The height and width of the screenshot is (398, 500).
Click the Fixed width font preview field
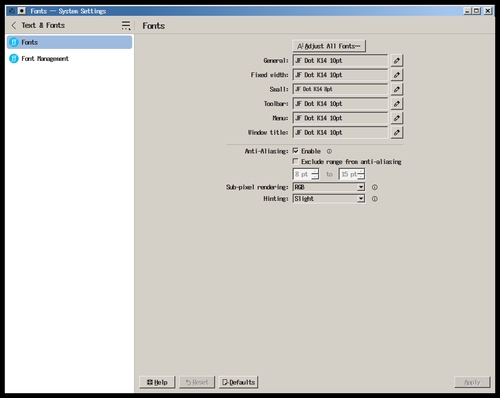340,75
